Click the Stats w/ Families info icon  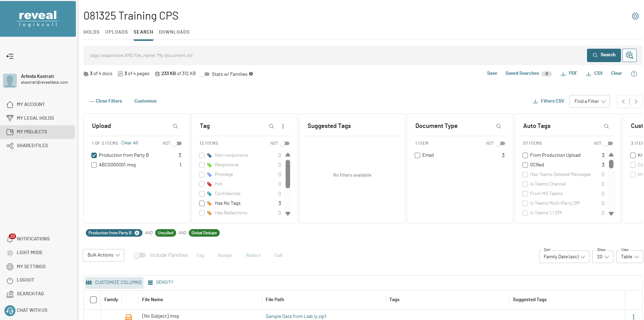(251, 74)
